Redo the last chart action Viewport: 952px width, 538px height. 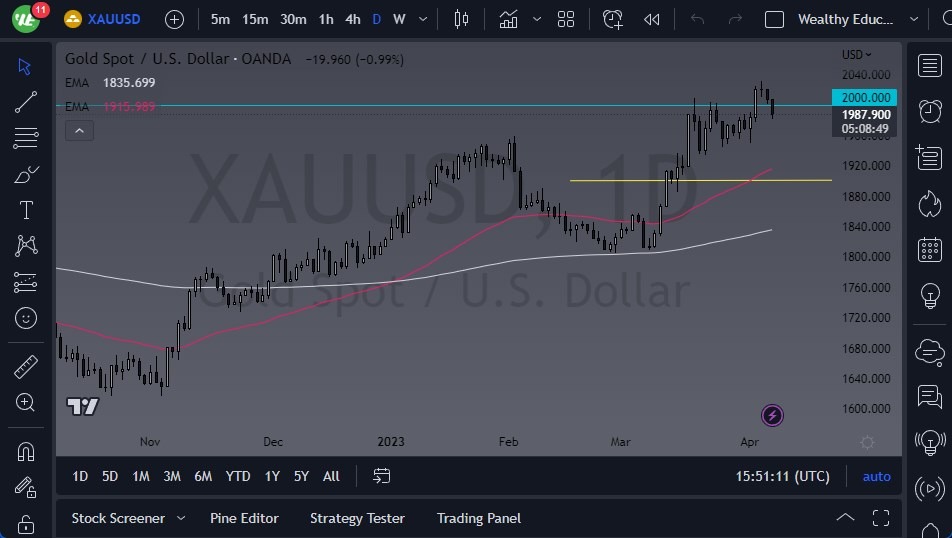(x=735, y=19)
